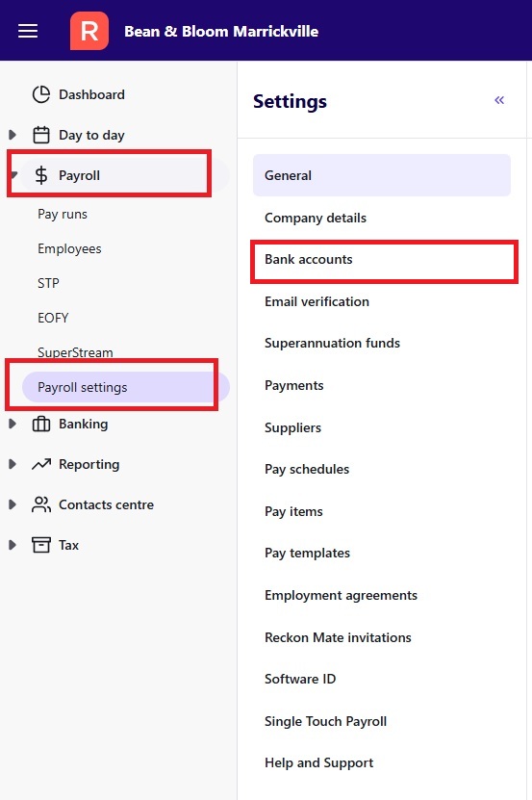Open SuperStream in the sidebar
This screenshot has height=800, width=532.
75,352
